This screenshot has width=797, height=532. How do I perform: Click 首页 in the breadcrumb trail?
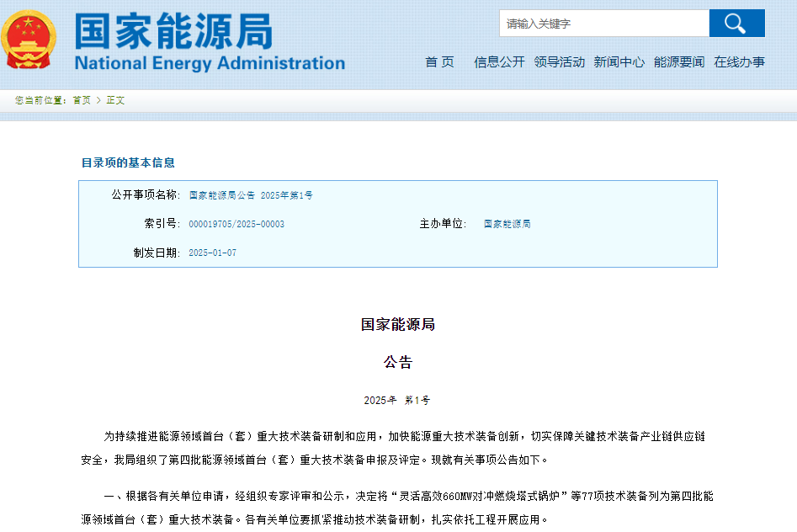pyautogui.click(x=79, y=99)
